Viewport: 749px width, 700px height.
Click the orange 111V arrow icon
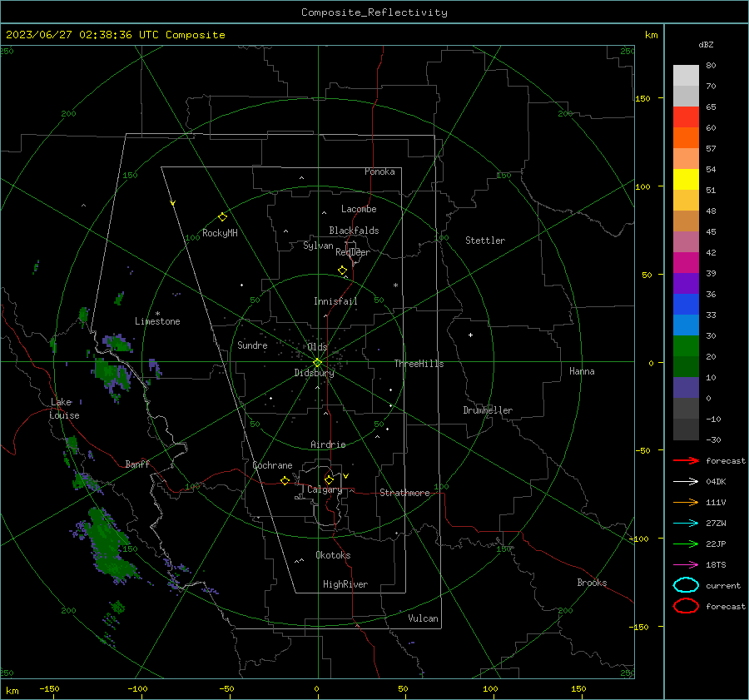(x=686, y=502)
